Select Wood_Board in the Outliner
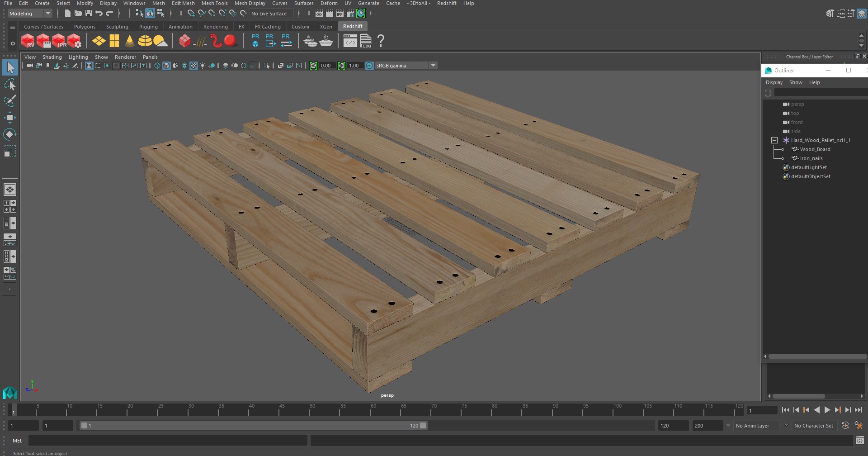This screenshot has height=456, width=868. [815, 149]
